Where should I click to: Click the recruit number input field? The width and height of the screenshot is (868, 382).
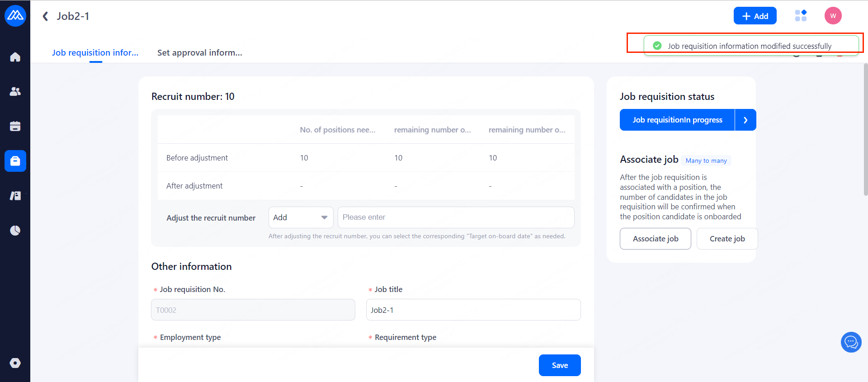(x=456, y=217)
